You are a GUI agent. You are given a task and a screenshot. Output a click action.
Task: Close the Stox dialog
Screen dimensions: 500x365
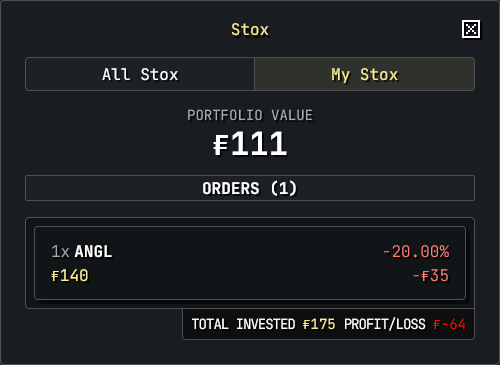471,29
